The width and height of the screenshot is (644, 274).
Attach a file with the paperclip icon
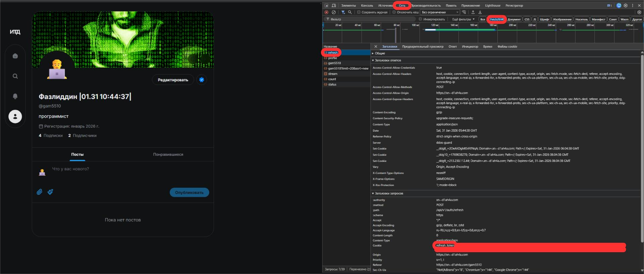(40, 192)
